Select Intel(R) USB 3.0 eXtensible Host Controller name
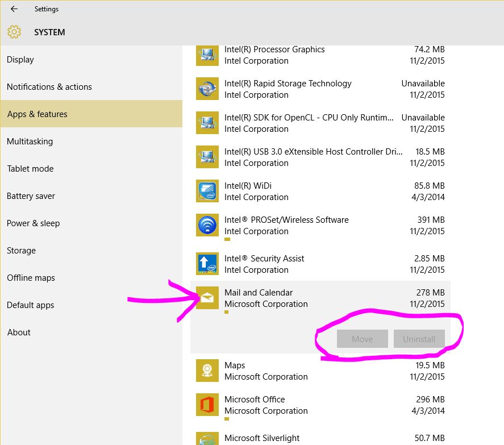This screenshot has width=504, height=445. [314, 152]
